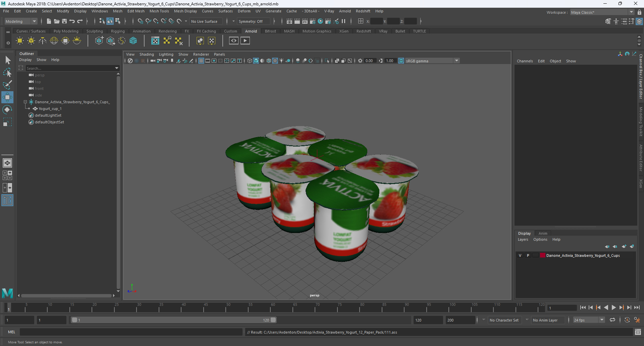This screenshot has width=644, height=346.
Task: Click the render current frame icon
Action: (x=297, y=21)
